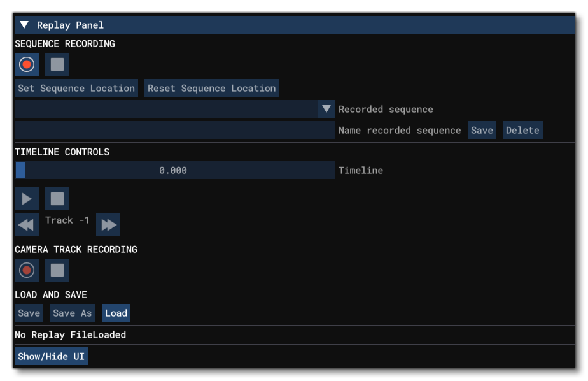Stop the sequence recording
This screenshot has height=381, width=588.
coord(57,64)
